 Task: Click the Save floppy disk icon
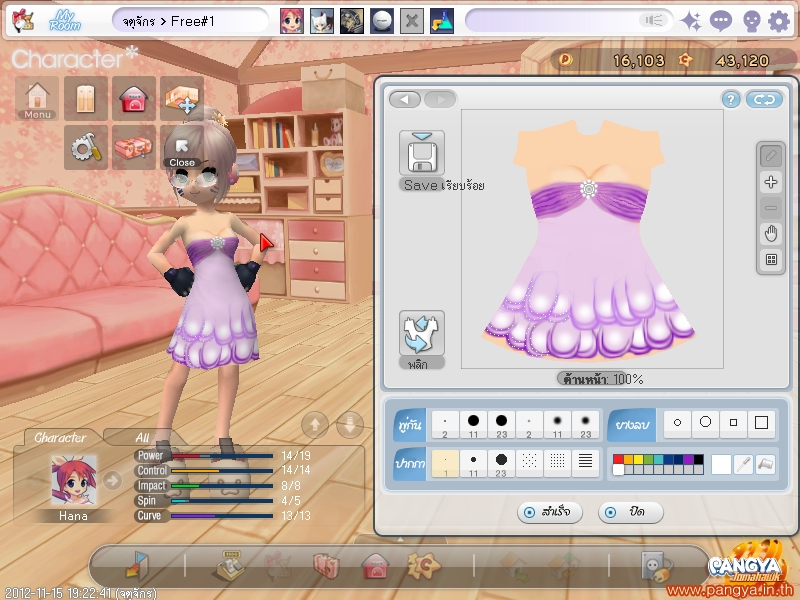click(421, 153)
